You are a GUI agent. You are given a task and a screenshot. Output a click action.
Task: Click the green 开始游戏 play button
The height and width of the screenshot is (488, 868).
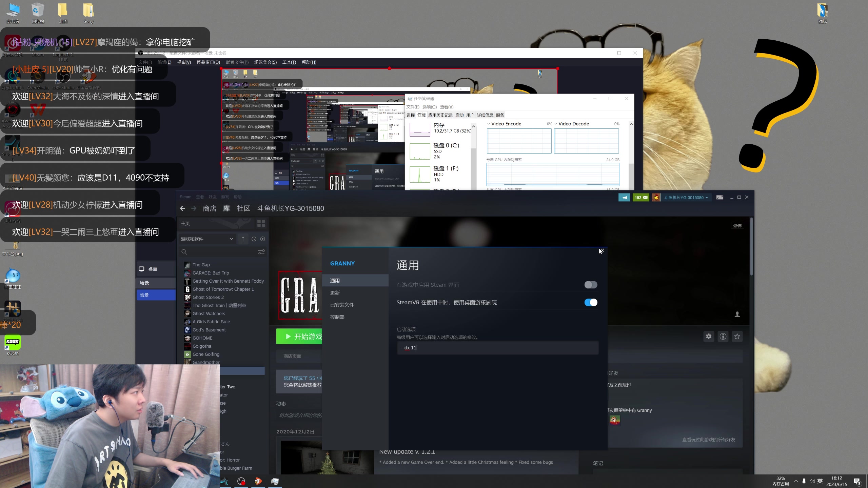[299, 337]
